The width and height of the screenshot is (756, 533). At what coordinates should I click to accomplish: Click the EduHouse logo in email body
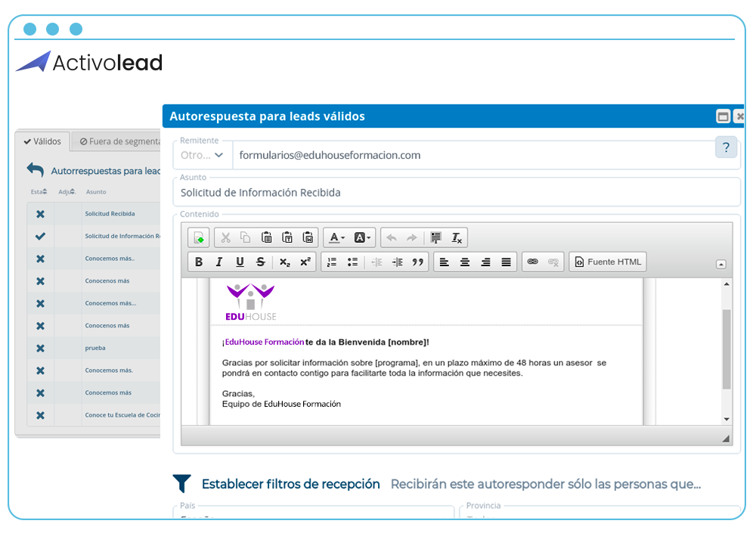tap(251, 302)
